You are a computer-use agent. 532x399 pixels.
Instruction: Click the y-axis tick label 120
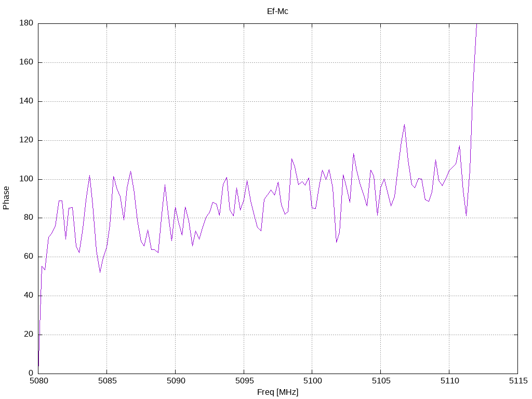coord(26,140)
